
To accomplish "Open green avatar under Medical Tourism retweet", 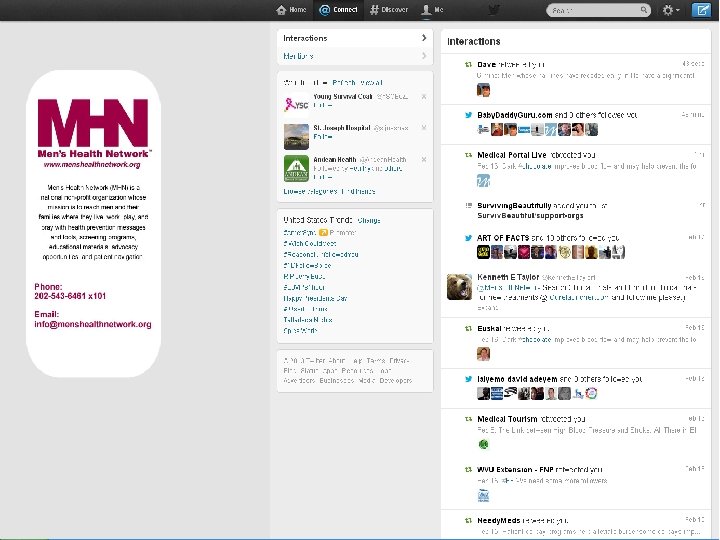I will click(x=483, y=444).
